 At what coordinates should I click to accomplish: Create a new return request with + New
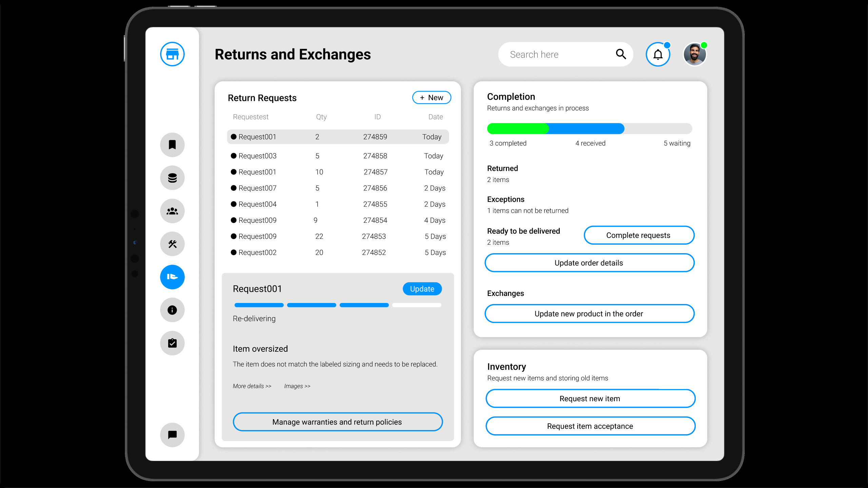point(431,98)
